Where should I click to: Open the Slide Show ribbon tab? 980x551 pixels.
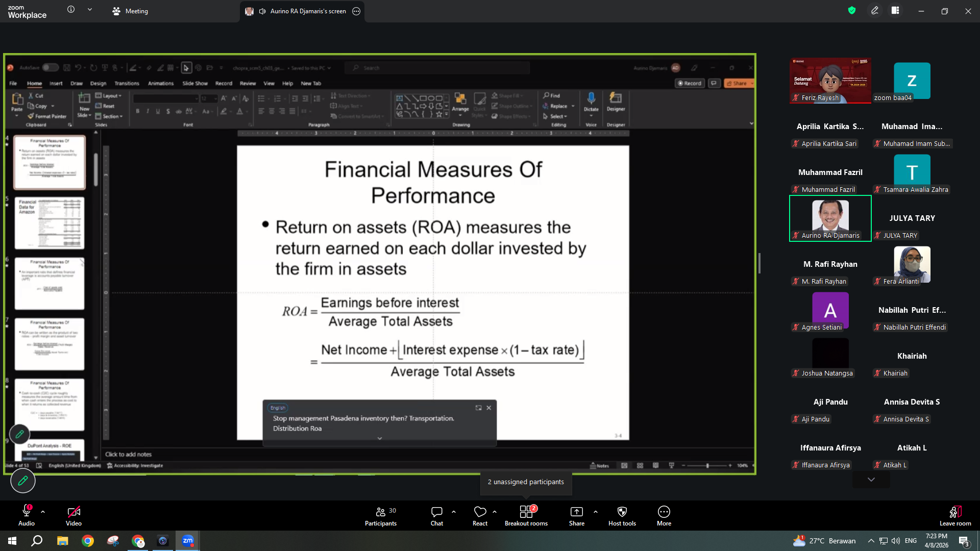click(x=195, y=83)
